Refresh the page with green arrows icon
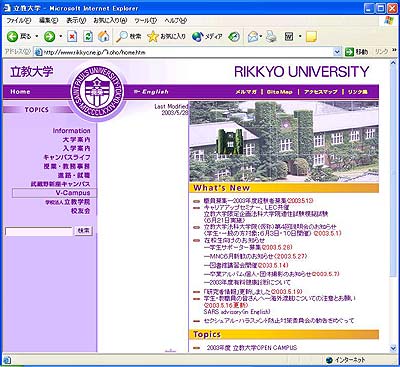 tap(88, 36)
